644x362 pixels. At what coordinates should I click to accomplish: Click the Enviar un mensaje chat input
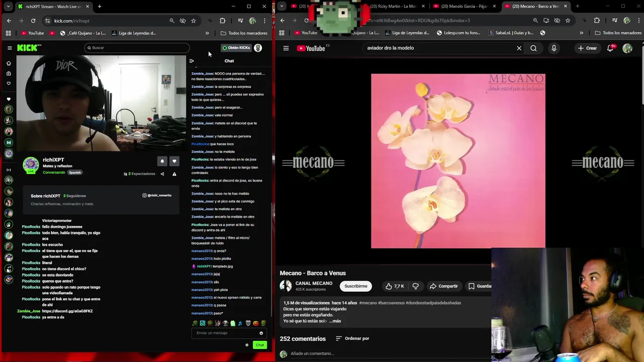pyautogui.click(x=226, y=333)
